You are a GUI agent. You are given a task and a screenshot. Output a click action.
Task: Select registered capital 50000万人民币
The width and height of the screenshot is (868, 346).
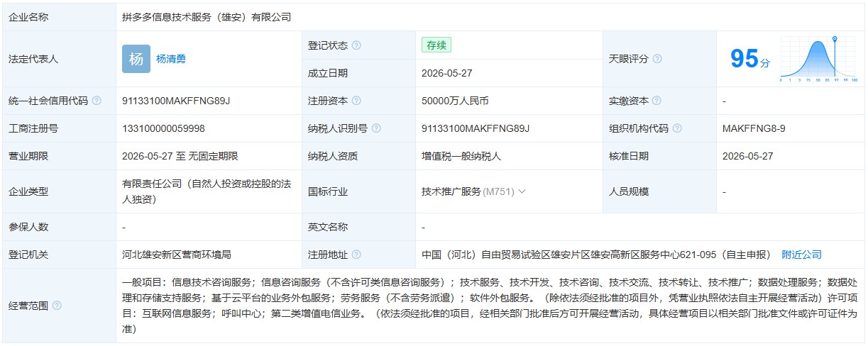[455, 101]
